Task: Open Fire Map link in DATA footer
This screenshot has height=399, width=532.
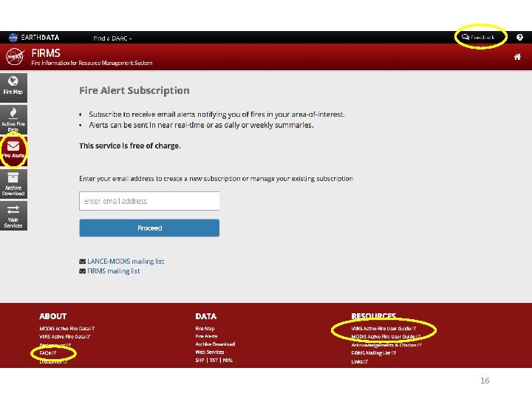Action: coord(205,328)
